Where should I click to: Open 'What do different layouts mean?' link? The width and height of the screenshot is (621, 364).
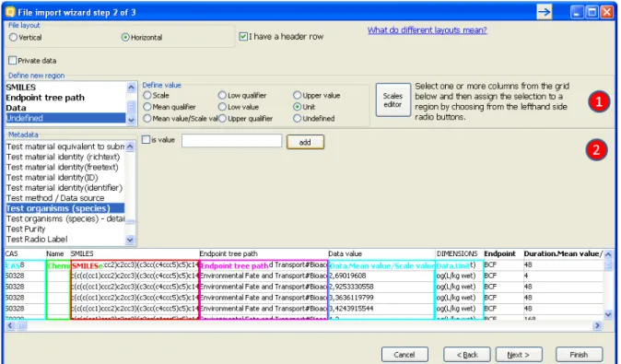pyautogui.click(x=427, y=30)
